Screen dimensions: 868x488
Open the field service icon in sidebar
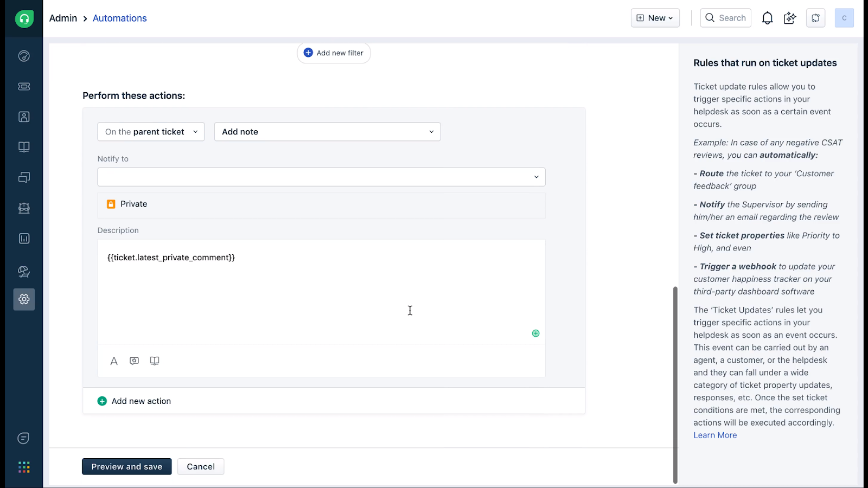point(24,208)
